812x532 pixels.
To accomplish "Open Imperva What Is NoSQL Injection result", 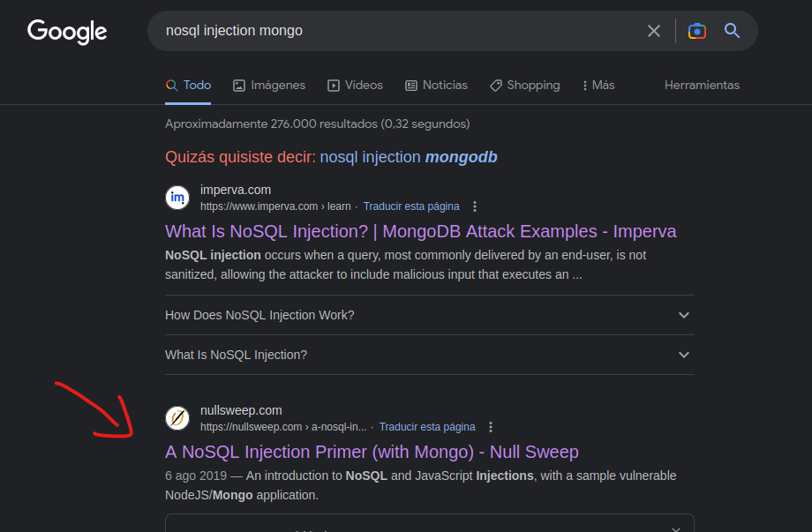I will tap(420, 231).
